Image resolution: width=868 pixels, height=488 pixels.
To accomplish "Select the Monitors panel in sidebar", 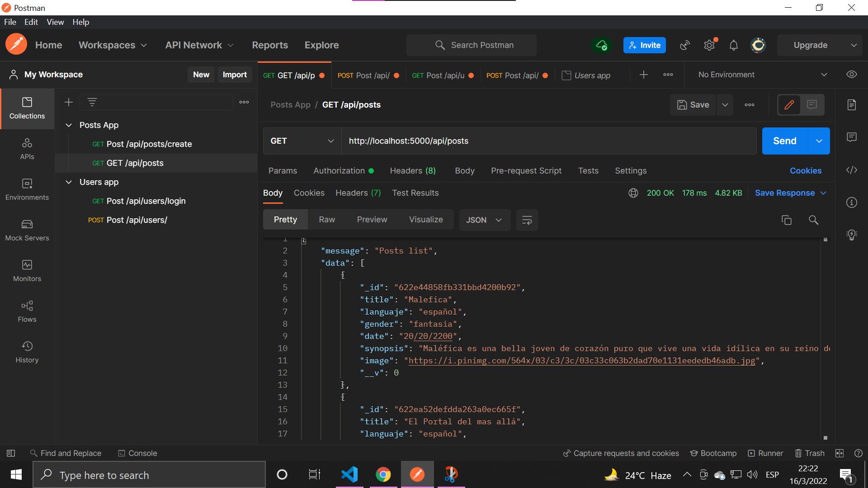I will [x=27, y=270].
